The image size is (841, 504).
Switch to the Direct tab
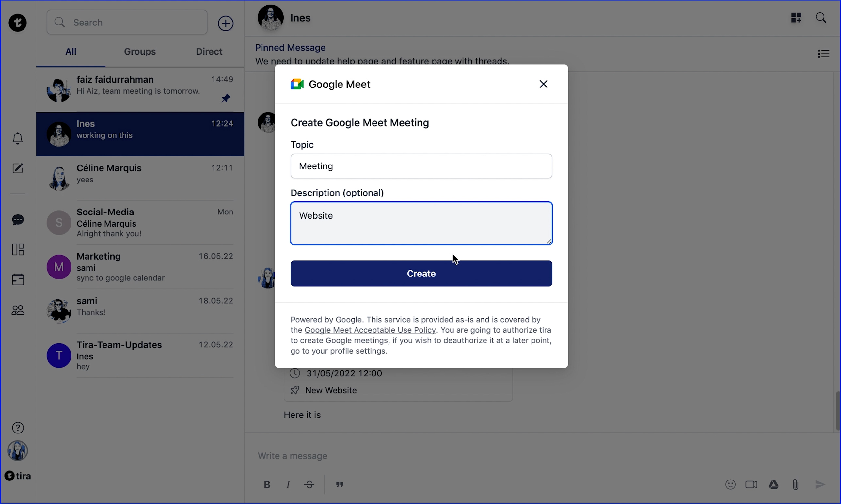coord(209,52)
